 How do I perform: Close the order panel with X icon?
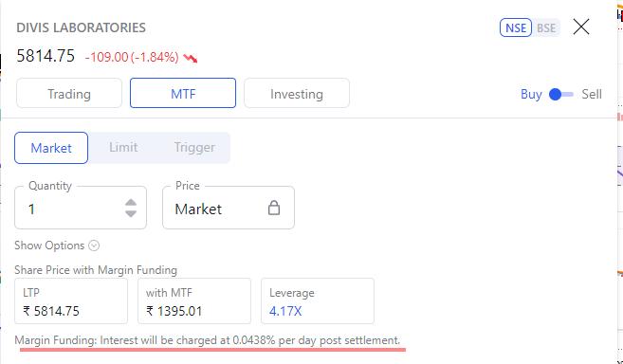click(581, 27)
